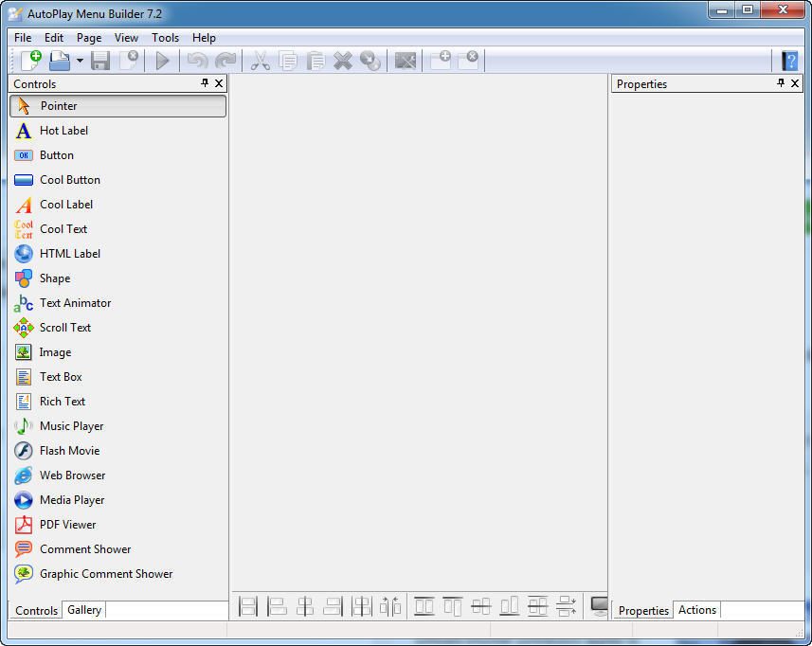Switch to the Actions tab
Viewport: 812px width, 646px height.
[x=697, y=610]
